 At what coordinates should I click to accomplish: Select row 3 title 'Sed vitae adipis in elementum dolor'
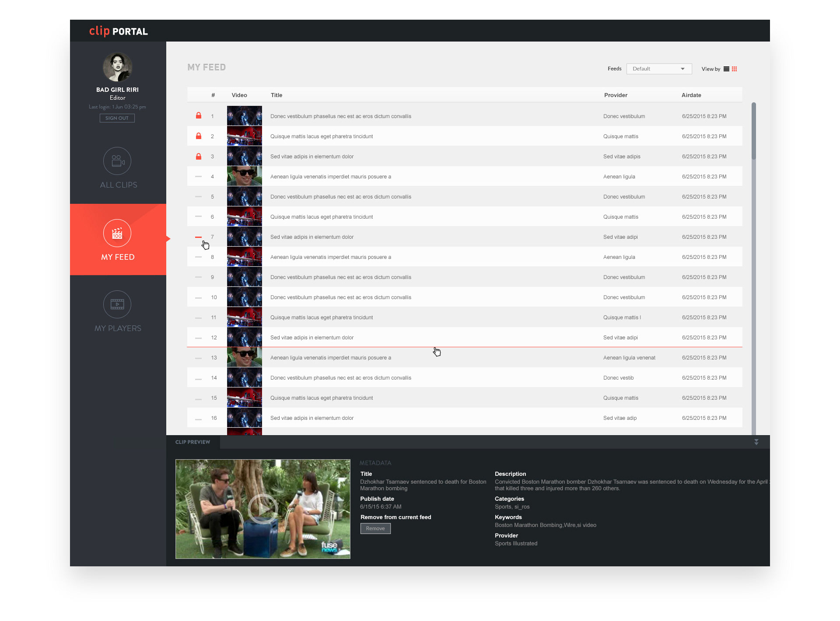pos(312,157)
